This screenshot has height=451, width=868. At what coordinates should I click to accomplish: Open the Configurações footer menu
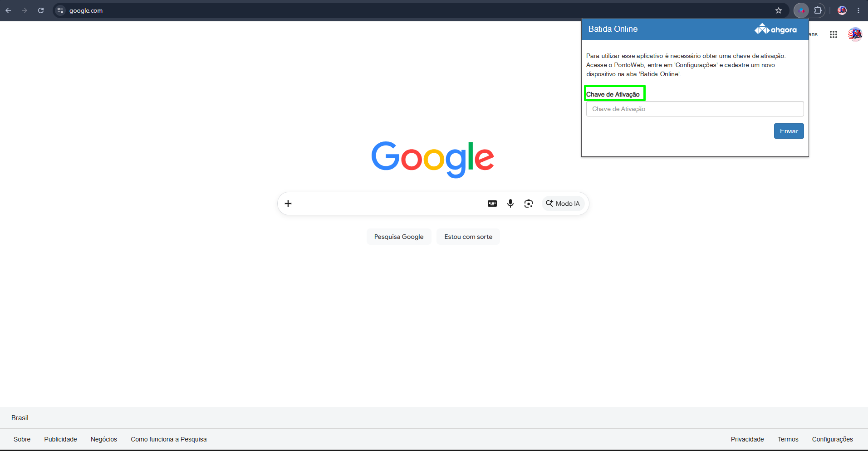click(x=833, y=439)
